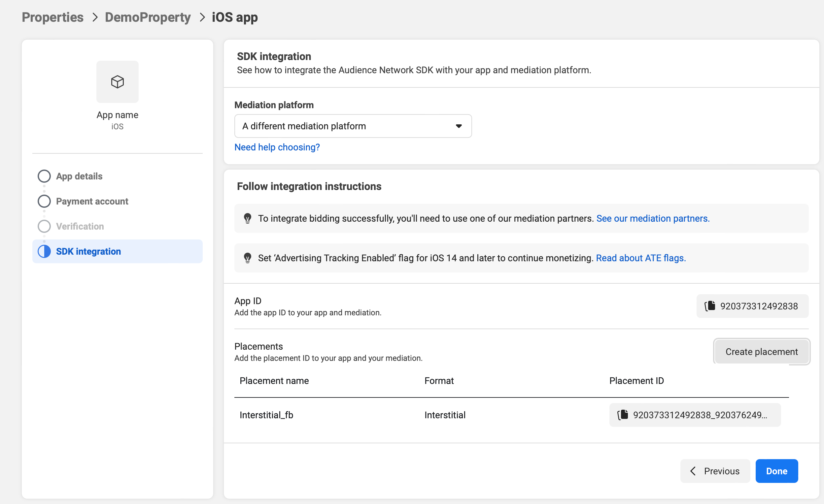Image resolution: width=824 pixels, height=504 pixels.
Task: Click the Create placement button
Action: [761, 352]
